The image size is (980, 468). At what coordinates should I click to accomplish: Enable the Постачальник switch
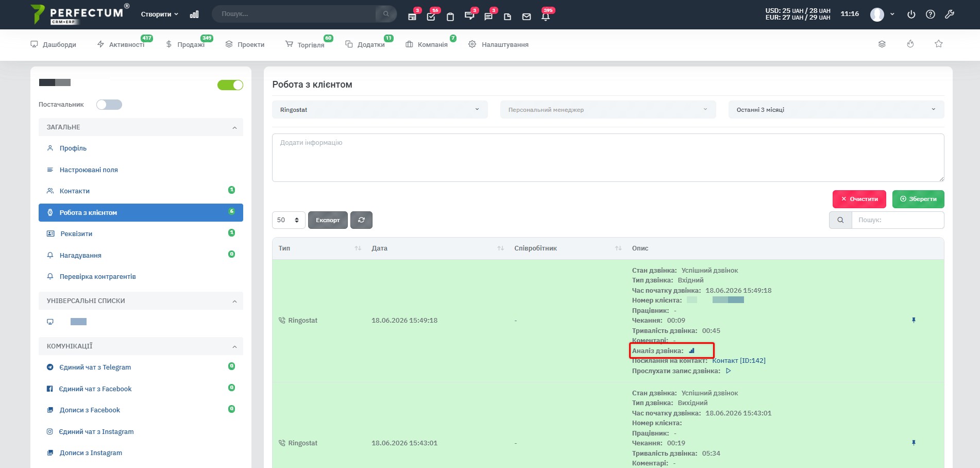(109, 105)
